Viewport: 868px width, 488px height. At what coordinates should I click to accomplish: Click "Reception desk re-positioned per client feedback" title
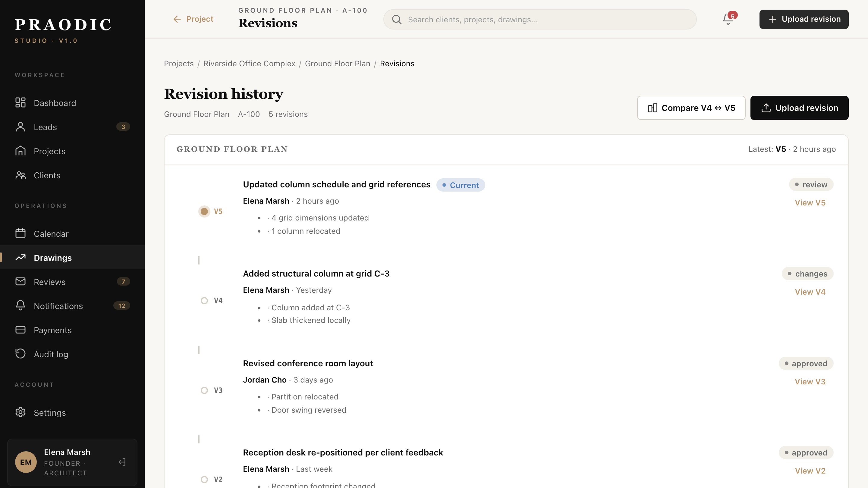point(343,453)
